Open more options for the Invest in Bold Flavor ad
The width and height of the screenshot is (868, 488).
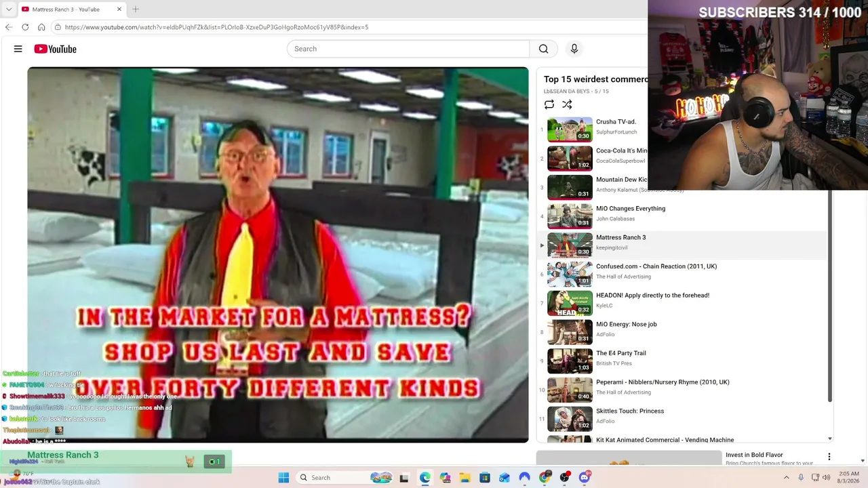829,457
